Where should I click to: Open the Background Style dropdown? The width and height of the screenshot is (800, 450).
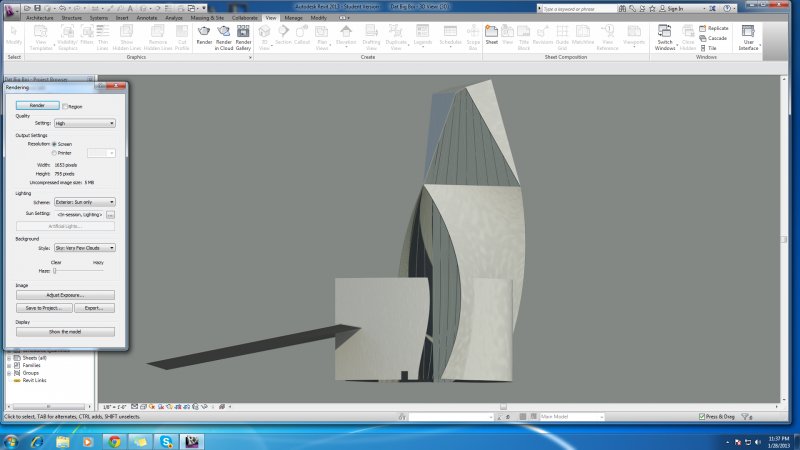pyautogui.click(x=85, y=247)
